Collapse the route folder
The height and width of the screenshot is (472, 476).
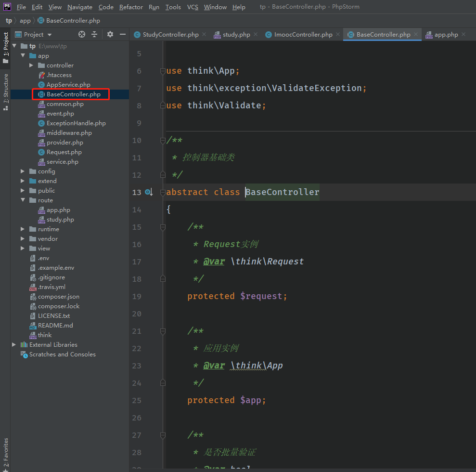23,200
